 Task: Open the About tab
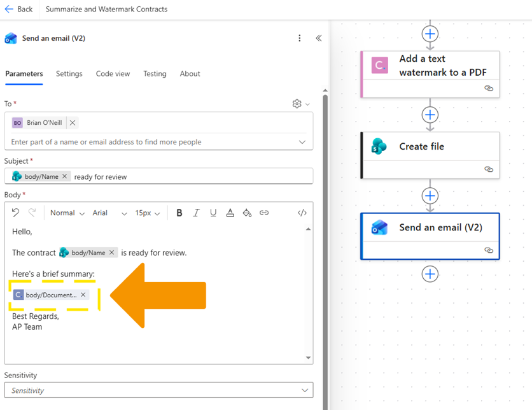coord(190,74)
